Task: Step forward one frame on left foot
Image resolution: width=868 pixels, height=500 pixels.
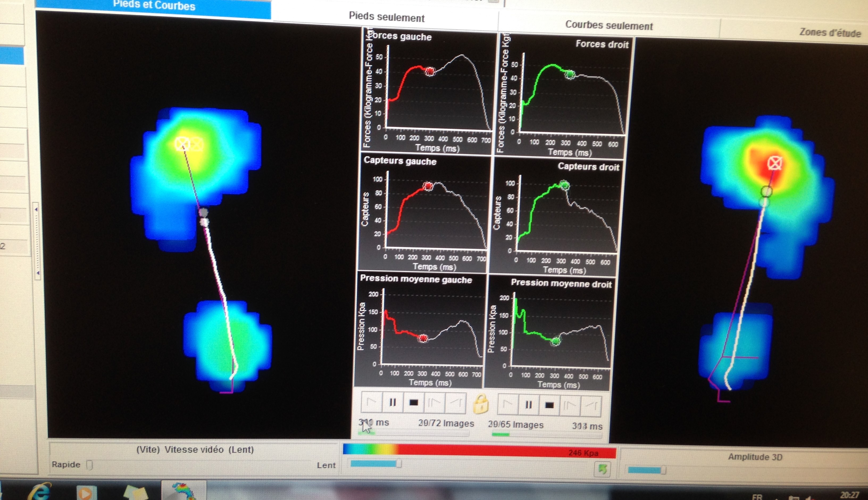Action: [x=434, y=403]
